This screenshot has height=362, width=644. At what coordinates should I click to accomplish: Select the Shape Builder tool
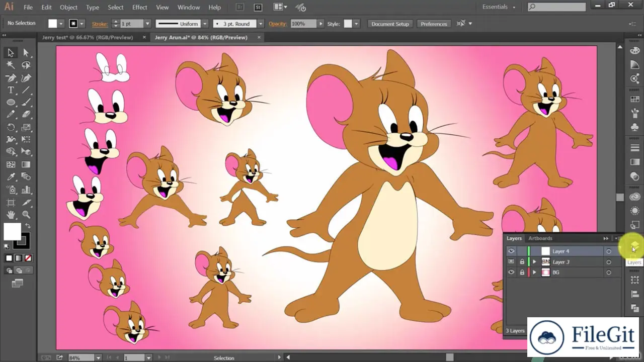click(11, 152)
